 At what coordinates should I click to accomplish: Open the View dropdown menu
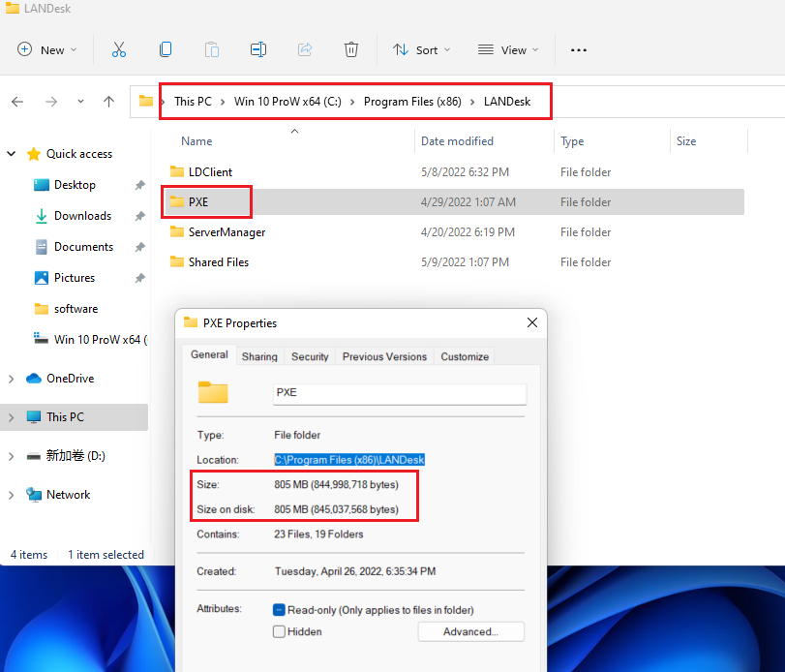[x=508, y=50]
